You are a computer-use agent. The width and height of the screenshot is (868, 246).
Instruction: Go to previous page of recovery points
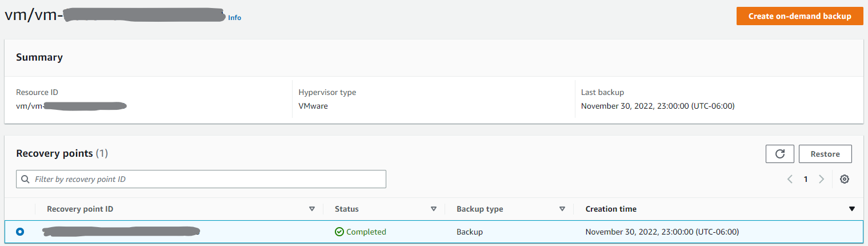[x=790, y=179]
